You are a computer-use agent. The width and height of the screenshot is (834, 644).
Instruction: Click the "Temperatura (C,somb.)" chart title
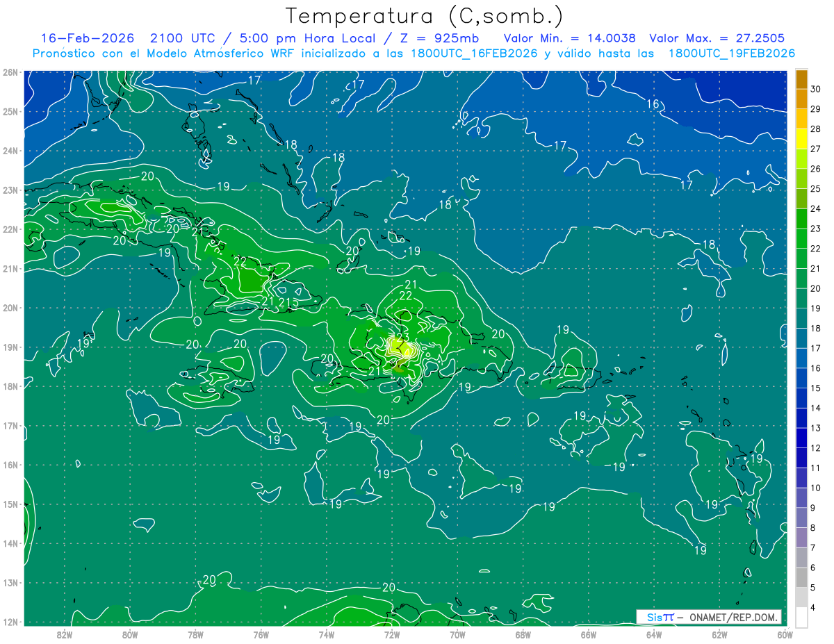pyautogui.click(x=425, y=16)
